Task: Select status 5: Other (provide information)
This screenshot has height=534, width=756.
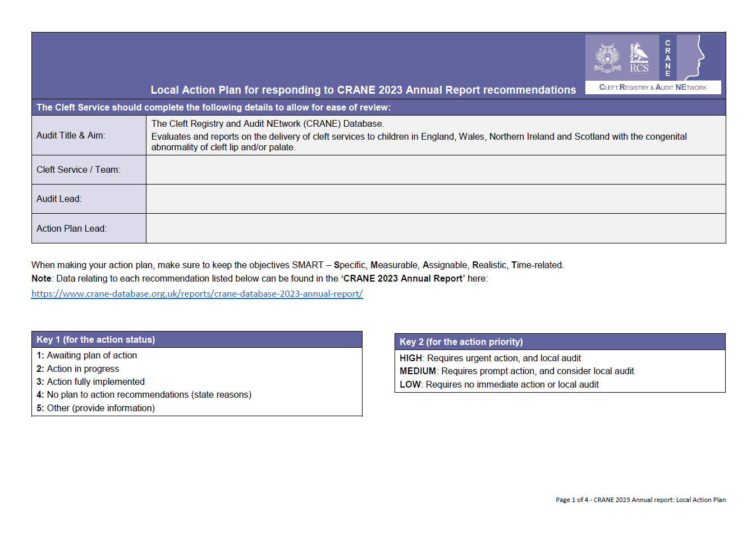Action: pos(96,408)
